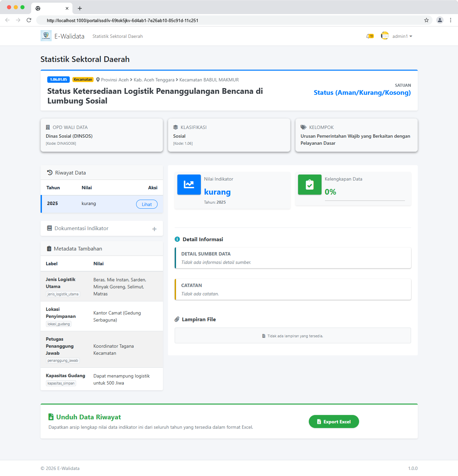
Task: Click the Riwayat Data history icon
Action: click(50, 173)
